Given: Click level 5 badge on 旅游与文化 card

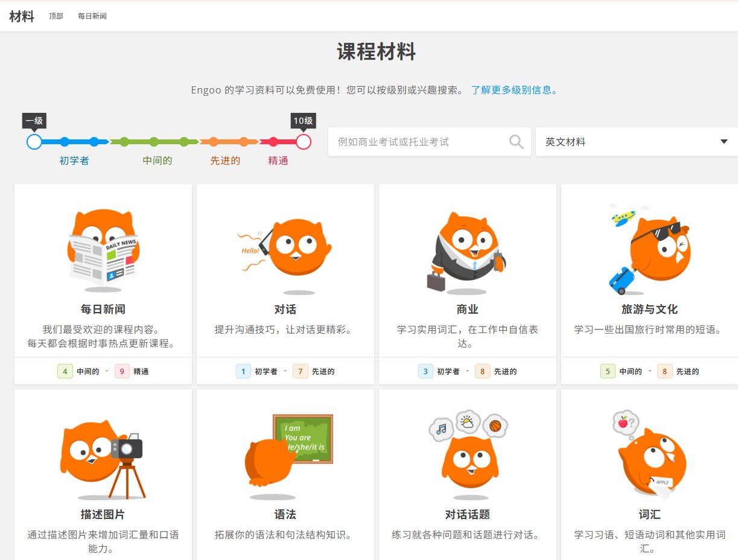Looking at the screenshot, I should tap(608, 371).
